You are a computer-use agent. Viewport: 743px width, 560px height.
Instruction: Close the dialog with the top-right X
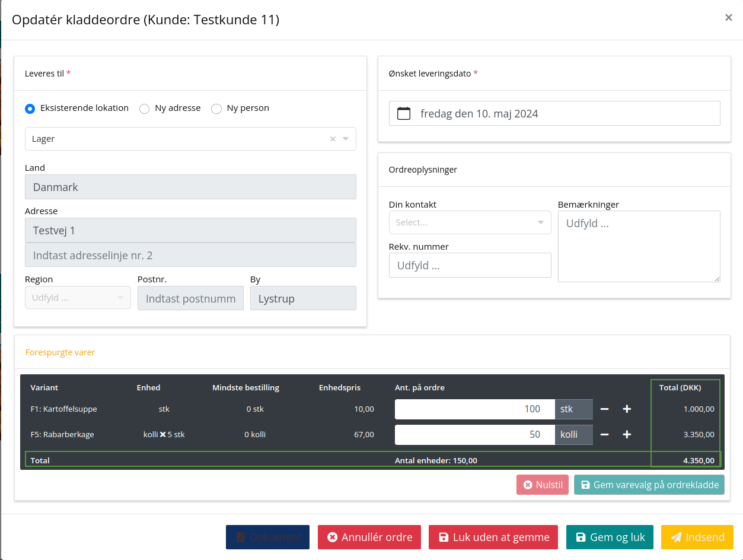(x=728, y=18)
